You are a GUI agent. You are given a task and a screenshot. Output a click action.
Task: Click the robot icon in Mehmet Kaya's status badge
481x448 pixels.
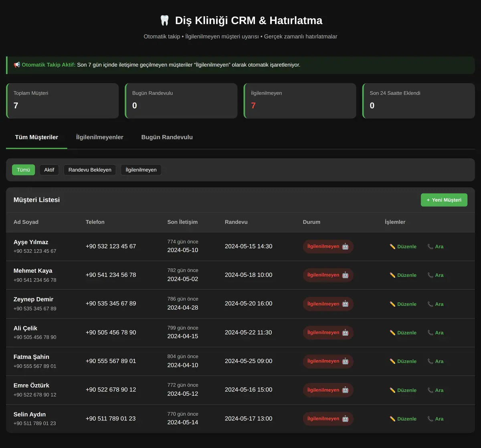click(x=345, y=275)
